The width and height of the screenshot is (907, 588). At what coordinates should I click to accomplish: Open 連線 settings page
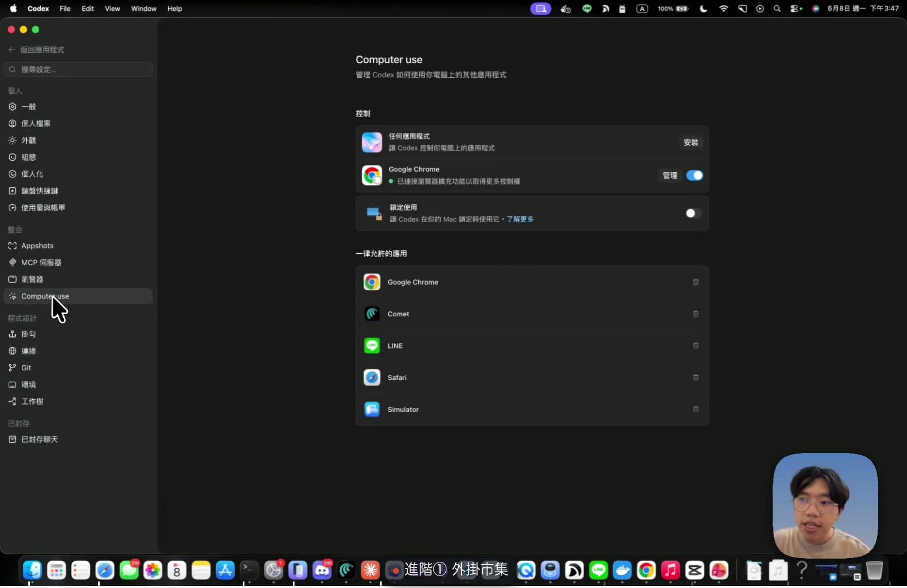point(78,351)
